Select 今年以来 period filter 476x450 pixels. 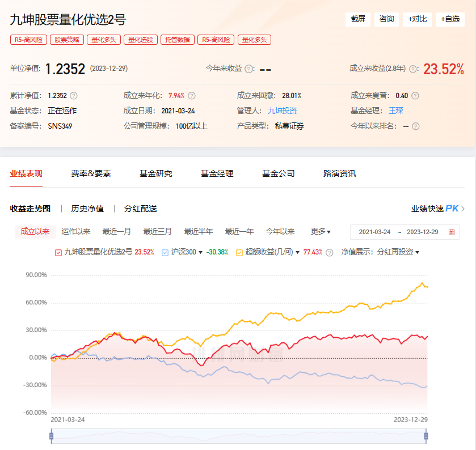coord(280,232)
